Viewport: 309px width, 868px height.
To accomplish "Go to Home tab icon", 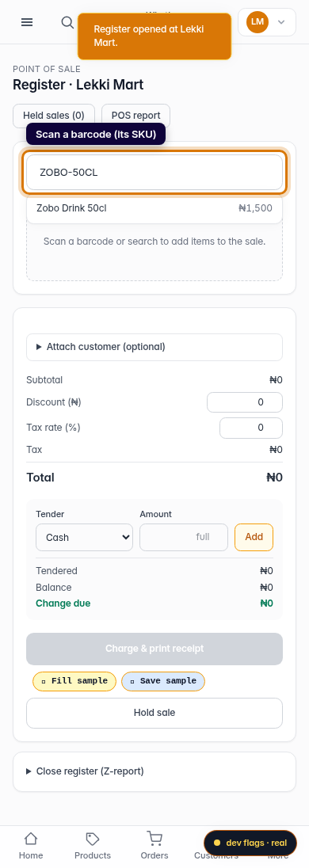I will (x=31, y=839).
